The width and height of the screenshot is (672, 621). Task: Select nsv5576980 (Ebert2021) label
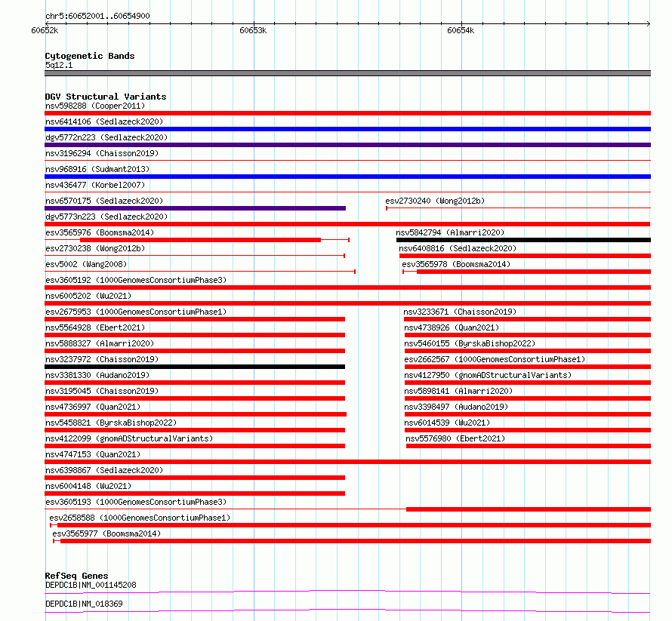(455, 438)
